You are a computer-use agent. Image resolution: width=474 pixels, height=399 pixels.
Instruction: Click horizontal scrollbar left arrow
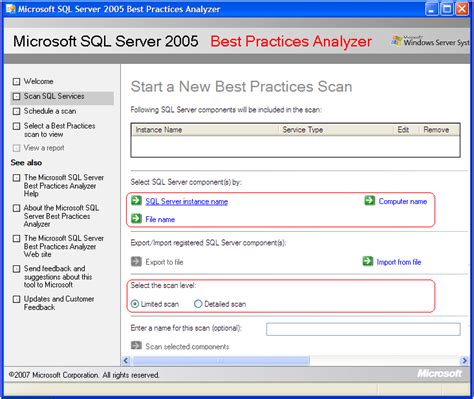pos(126,361)
